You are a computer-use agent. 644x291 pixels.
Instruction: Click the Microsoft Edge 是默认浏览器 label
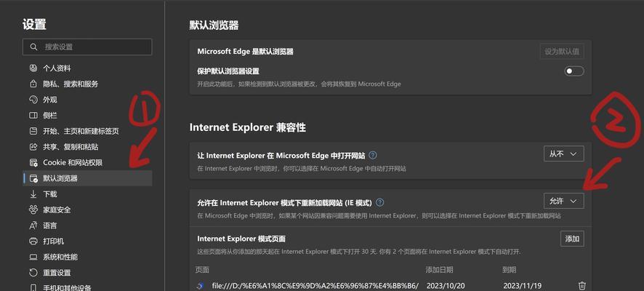click(245, 52)
